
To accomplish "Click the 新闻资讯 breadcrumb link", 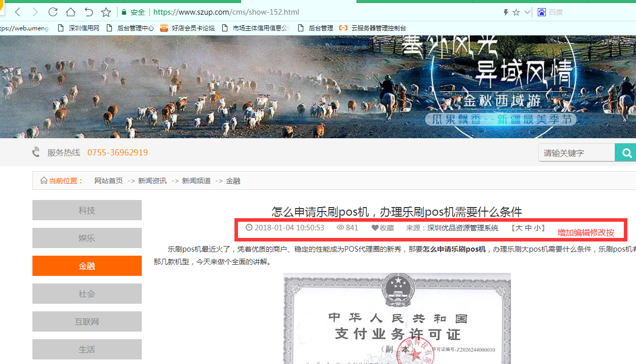I will click(152, 181).
